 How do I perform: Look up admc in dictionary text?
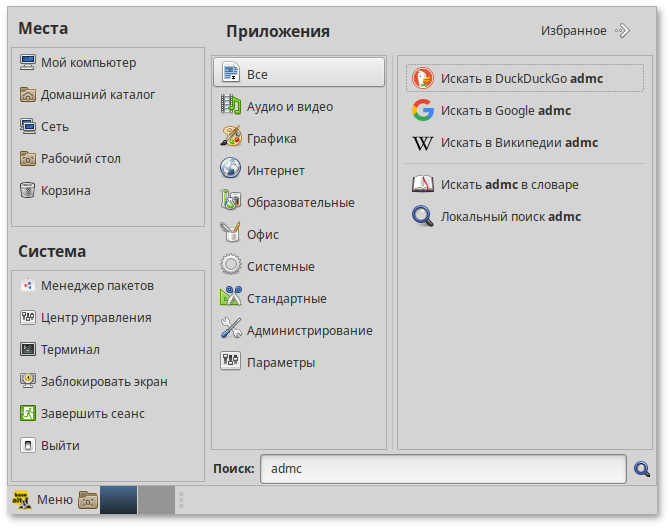coord(509,185)
